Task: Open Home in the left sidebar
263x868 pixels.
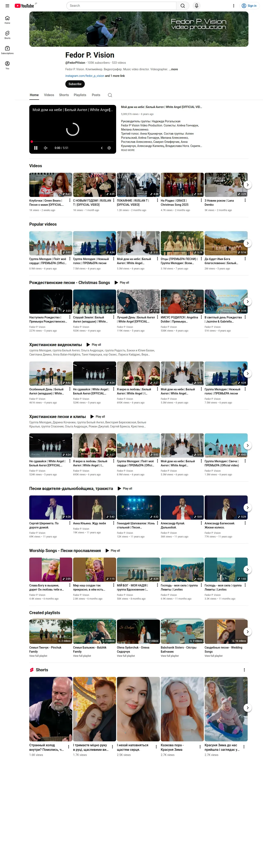Action: click(7, 20)
